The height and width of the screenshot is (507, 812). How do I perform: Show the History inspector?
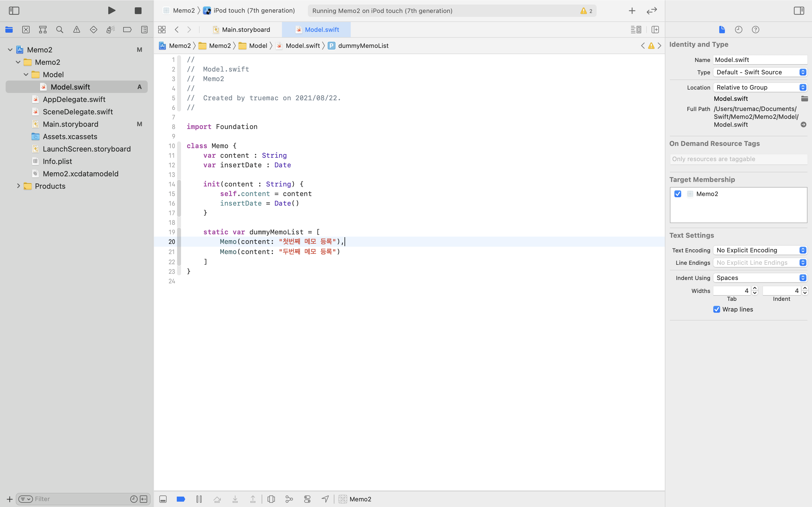[x=738, y=30]
